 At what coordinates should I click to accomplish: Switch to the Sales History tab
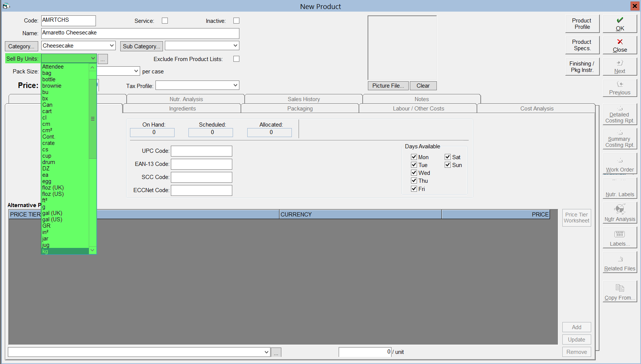pyautogui.click(x=304, y=99)
